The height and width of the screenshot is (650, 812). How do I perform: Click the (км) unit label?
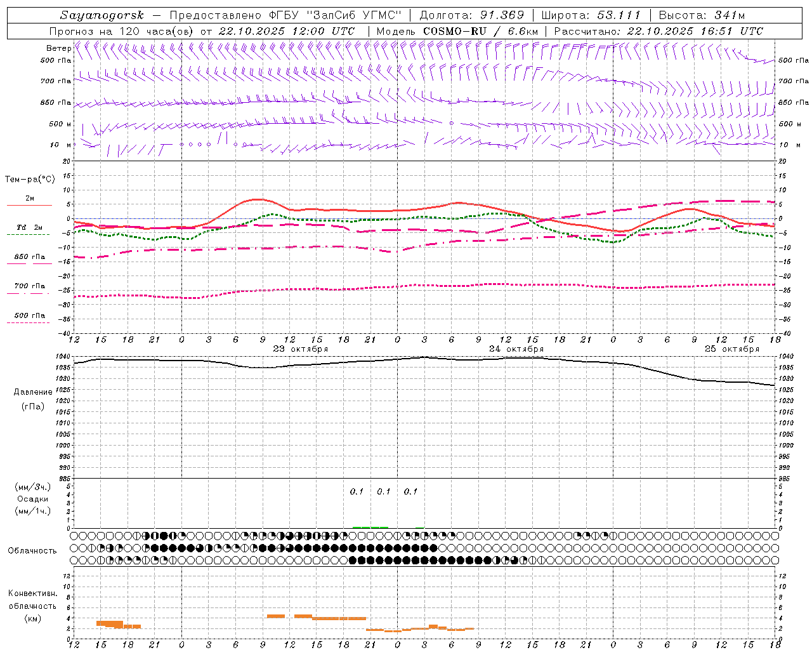33,618
